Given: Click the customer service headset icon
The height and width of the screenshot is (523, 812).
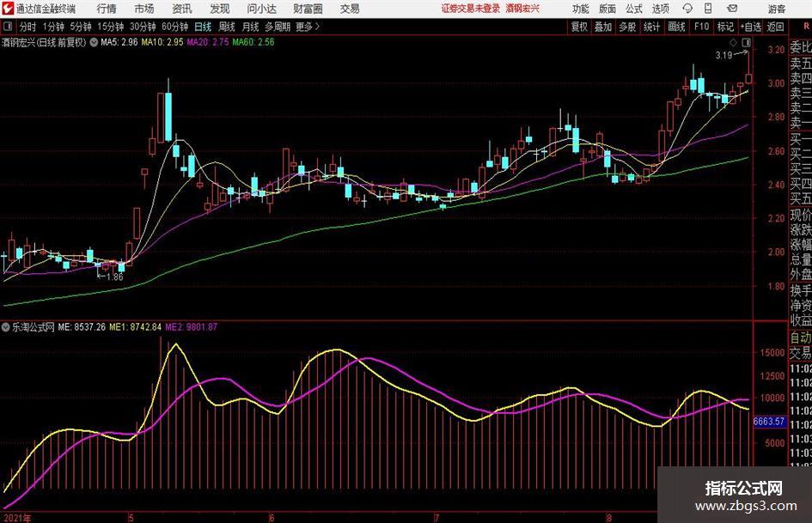Looking at the screenshot, I should pos(687,9).
